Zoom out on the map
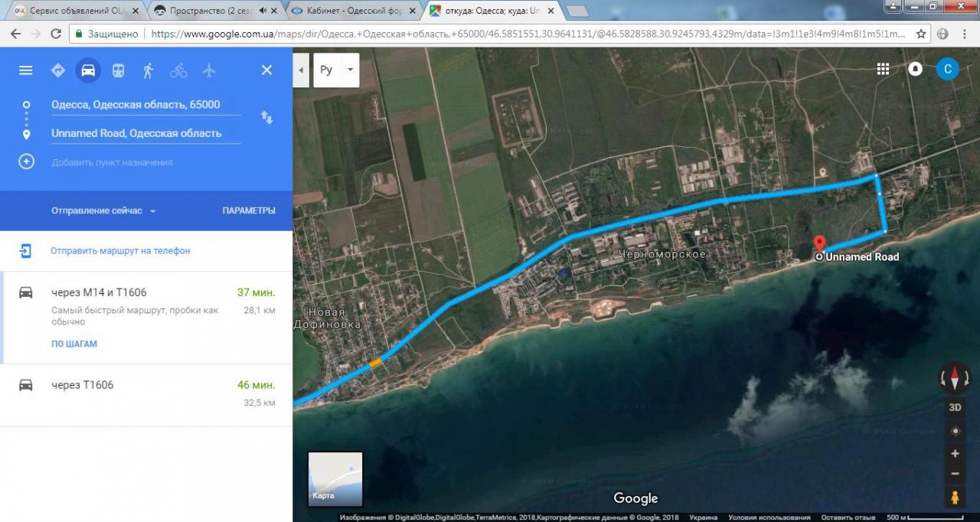 click(955, 474)
